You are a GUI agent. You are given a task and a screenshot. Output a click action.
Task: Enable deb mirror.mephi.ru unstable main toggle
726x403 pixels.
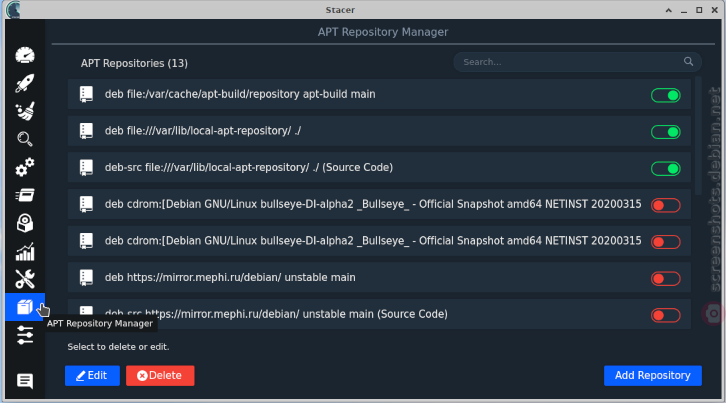tap(665, 279)
